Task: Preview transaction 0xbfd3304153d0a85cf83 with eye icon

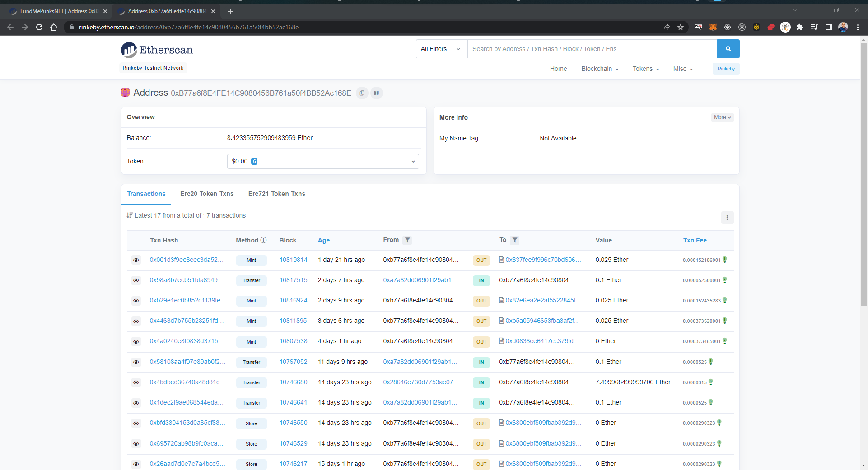Action: coord(136,423)
